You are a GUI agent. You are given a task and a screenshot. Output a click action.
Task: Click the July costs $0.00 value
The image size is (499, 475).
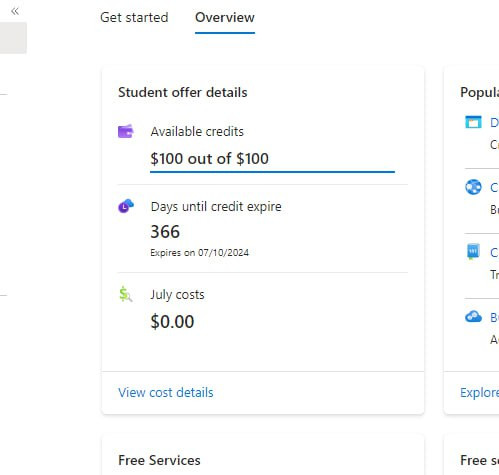172,322
